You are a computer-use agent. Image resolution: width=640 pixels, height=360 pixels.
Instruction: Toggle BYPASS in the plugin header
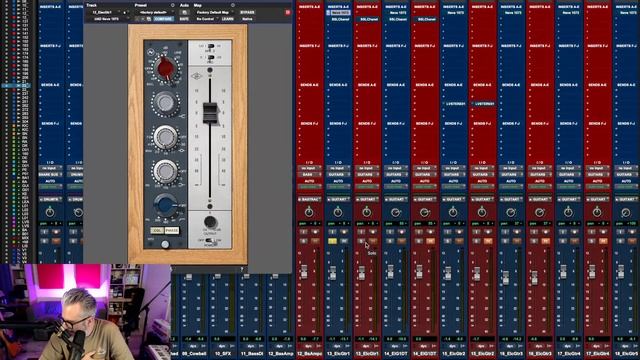[x=247, y=12]
